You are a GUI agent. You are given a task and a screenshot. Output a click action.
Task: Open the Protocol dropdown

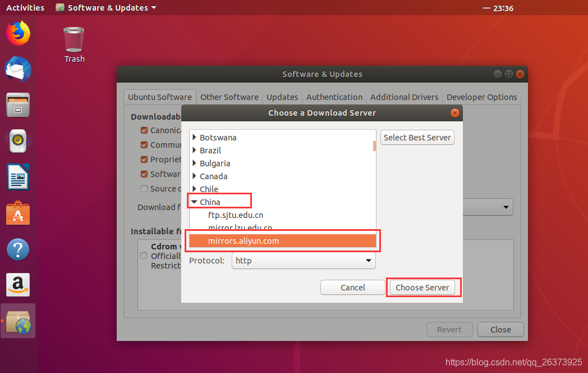click(304, 260)
